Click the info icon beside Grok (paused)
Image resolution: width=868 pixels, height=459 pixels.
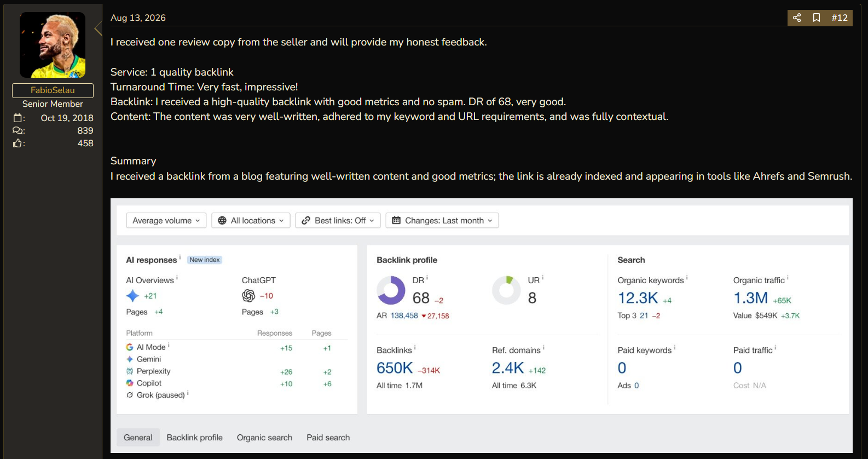click(x=188, y=393)
